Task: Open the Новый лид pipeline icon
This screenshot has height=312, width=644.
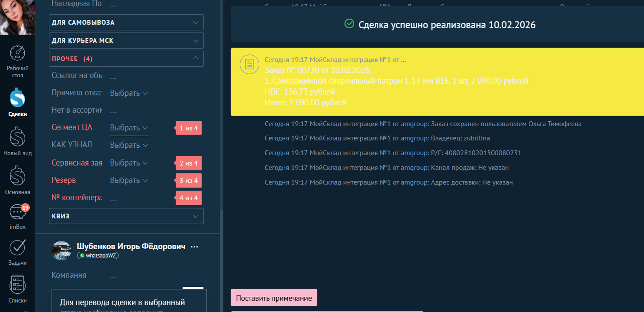Action: (17, 141)
